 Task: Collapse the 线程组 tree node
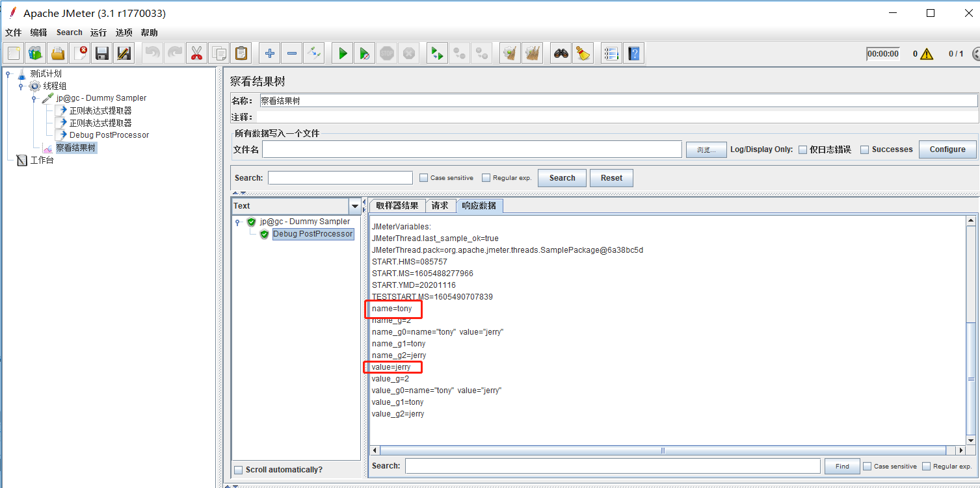(x=21, y=86)
